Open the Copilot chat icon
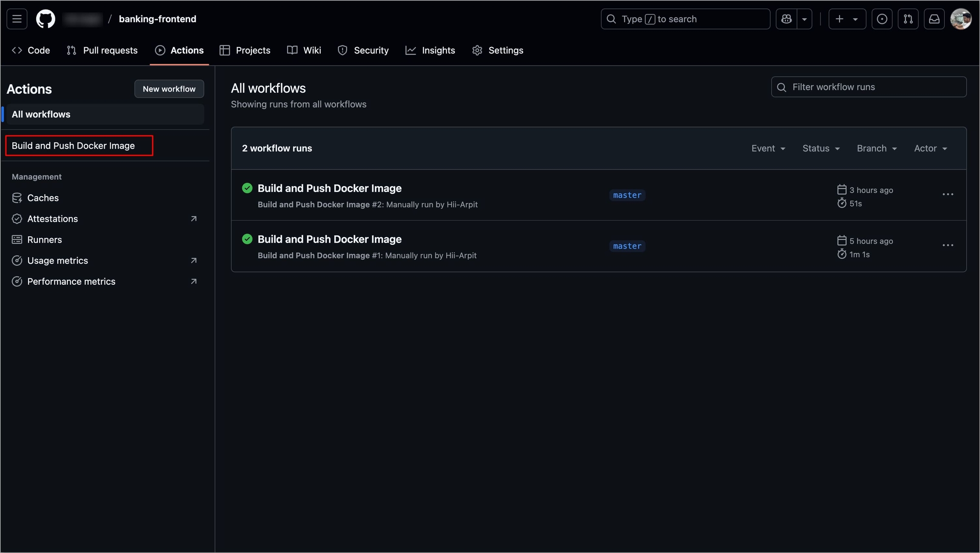Viewport: 980px width, 553px height. pyautogui.click(x=786, y=19)
